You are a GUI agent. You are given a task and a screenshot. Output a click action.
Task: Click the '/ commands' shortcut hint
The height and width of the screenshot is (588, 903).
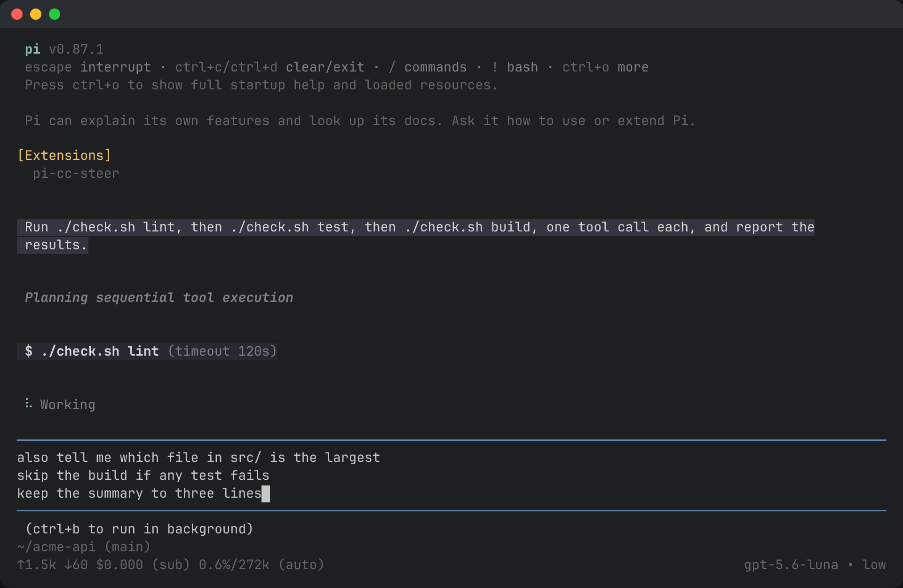pos(428,67)
